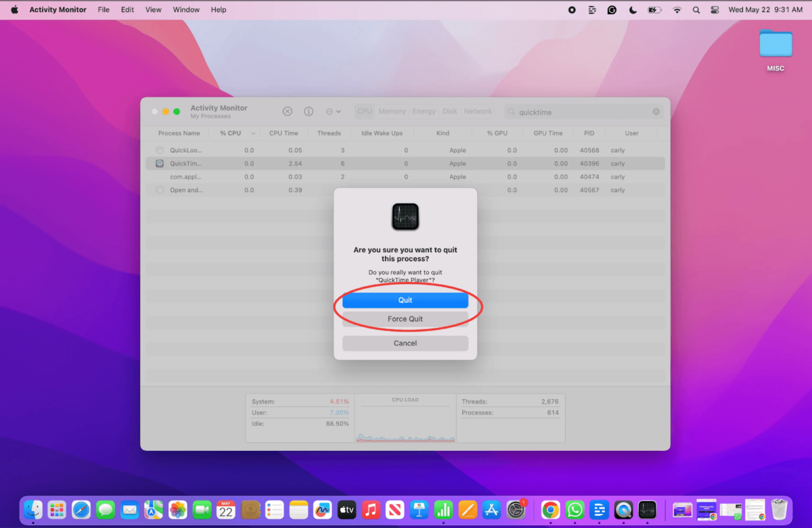The width and height of the screenshot is (812, 528).
Task: Click the Force Quit button
Action: 405,319
